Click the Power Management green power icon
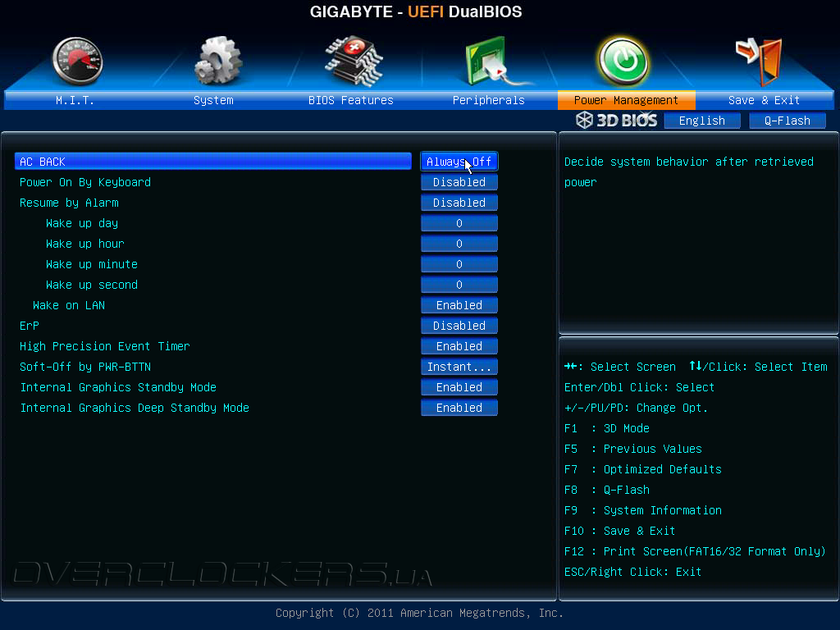 tap(623, 62)
